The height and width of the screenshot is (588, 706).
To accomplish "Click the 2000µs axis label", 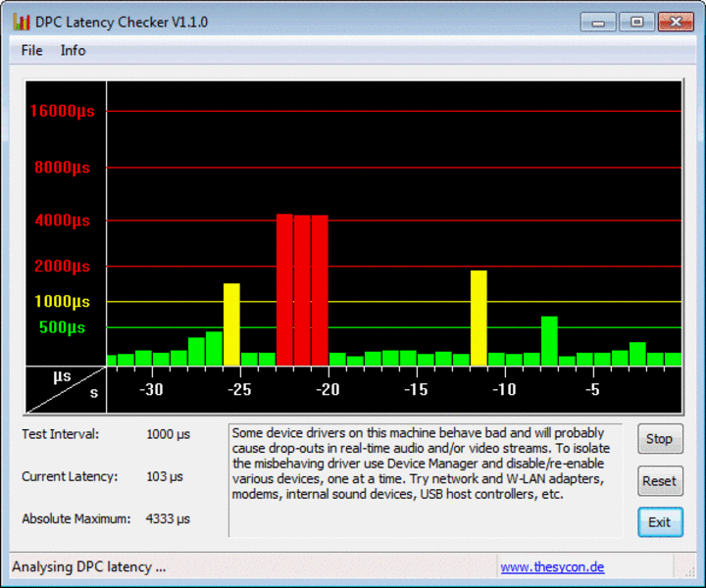I will (62, 267).
